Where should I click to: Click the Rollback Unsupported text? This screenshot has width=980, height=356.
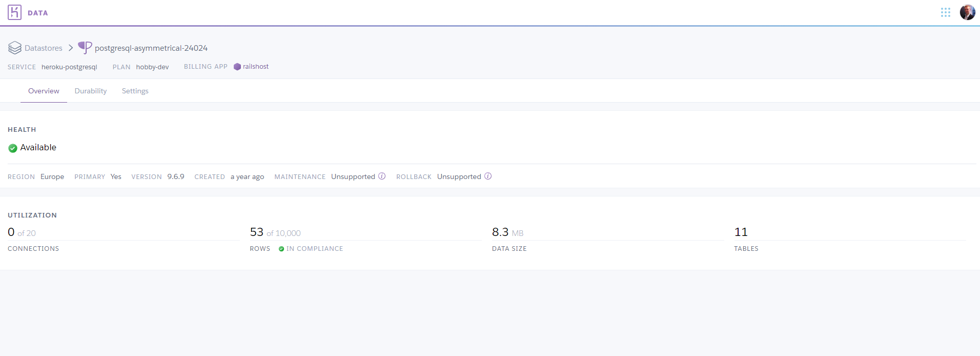(459, 176)
